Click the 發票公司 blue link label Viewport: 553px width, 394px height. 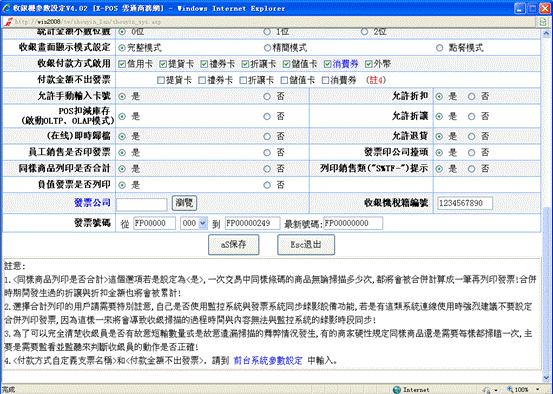(x=92, y=202)
